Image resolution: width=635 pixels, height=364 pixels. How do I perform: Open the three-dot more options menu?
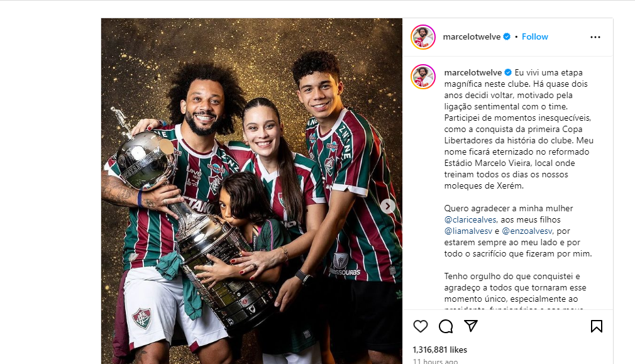(595, 37)
